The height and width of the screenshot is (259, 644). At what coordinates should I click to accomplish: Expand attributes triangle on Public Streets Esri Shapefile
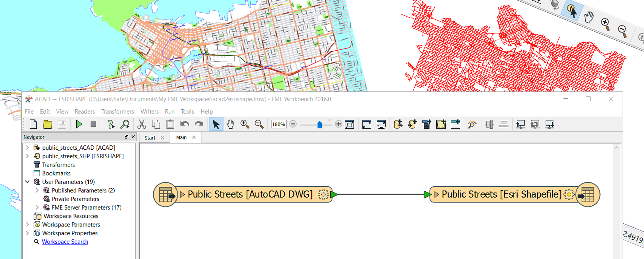[x=436, y=194]
